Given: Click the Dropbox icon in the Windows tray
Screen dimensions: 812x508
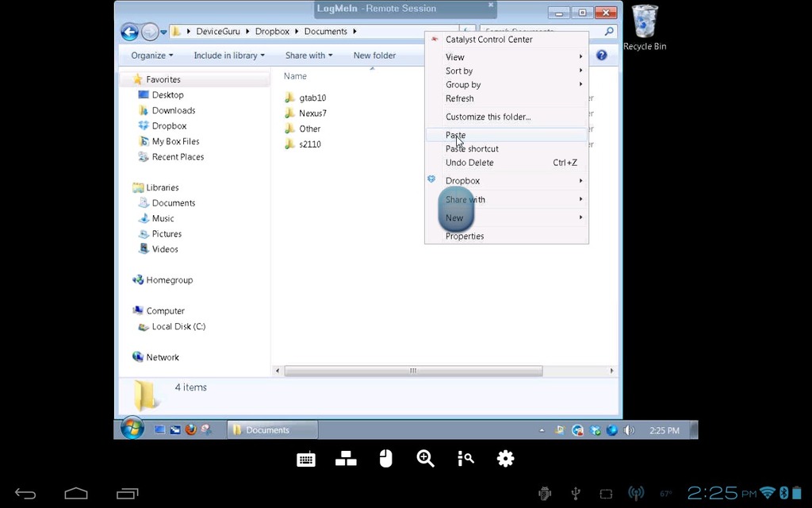Looking at the screenshot, I should 595,430.
